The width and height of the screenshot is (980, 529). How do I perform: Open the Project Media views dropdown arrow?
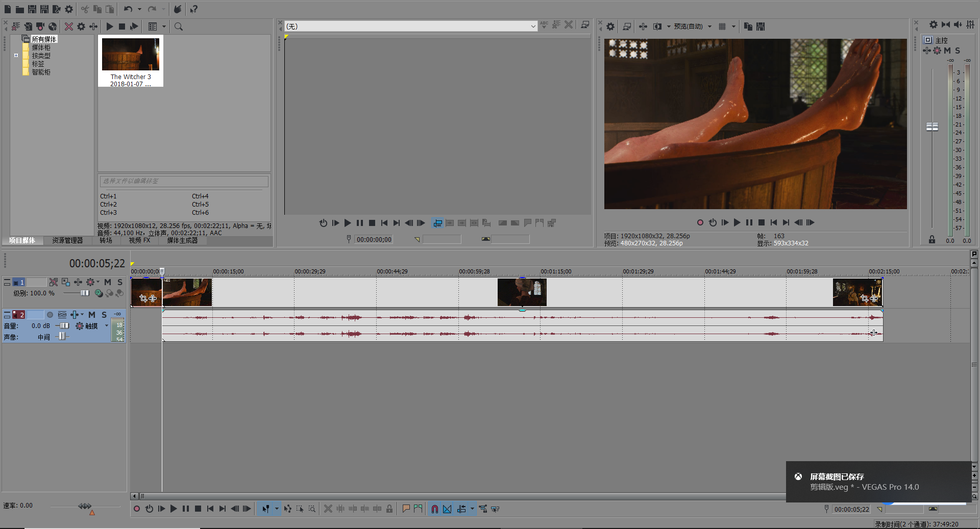click(164, 27)
